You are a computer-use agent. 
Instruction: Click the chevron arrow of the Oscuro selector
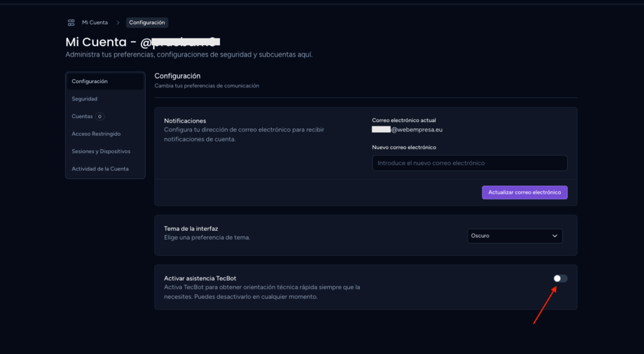click(x=555, y=236)
